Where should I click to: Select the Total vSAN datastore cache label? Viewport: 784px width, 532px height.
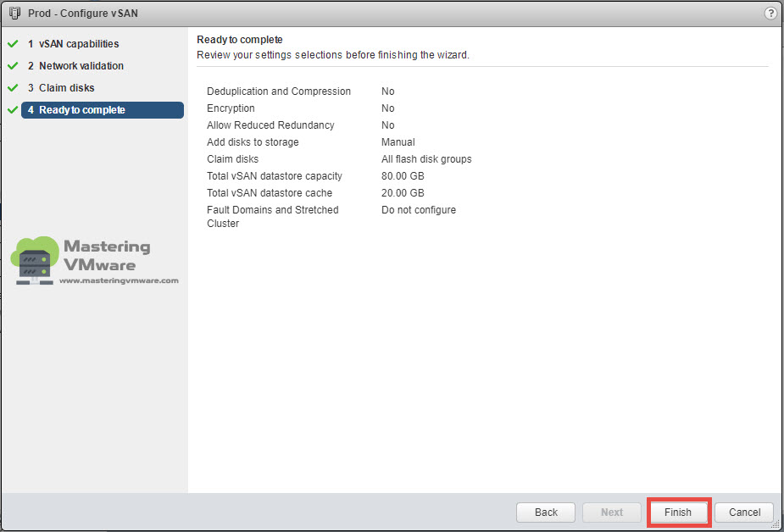(x=270, y=193)
